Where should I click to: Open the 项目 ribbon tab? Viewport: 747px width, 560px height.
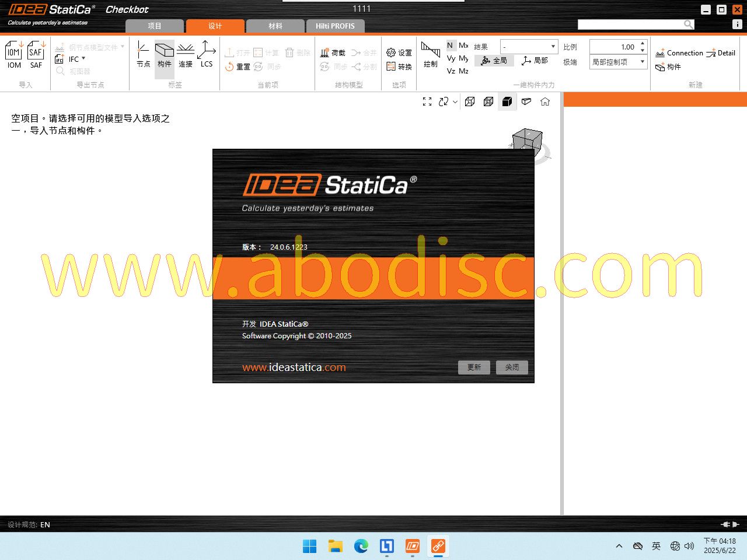tap(155, 26)
